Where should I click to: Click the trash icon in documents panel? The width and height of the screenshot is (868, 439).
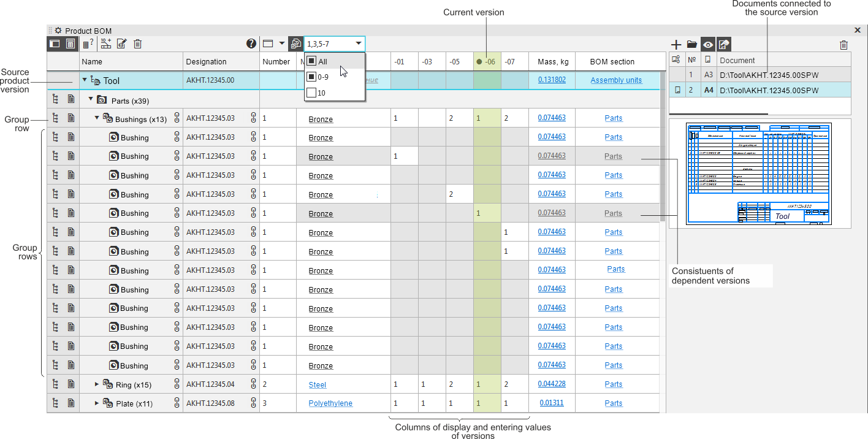tap(843, 45)
